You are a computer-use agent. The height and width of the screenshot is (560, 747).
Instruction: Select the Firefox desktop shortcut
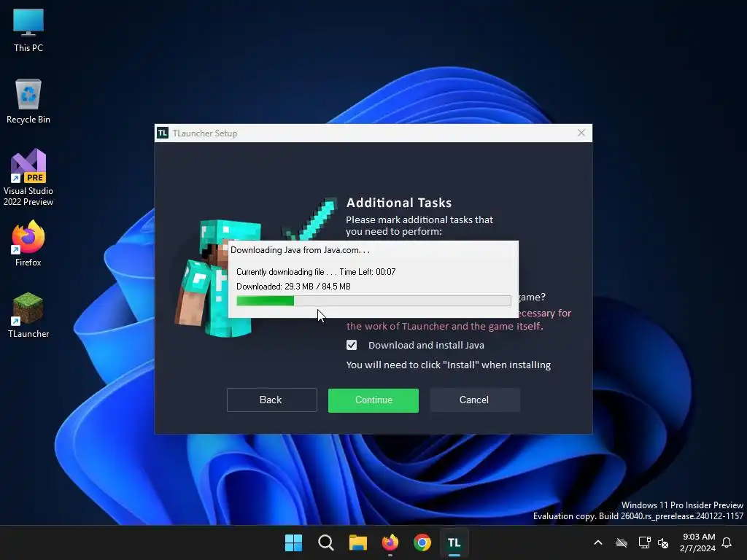point(28,244)
